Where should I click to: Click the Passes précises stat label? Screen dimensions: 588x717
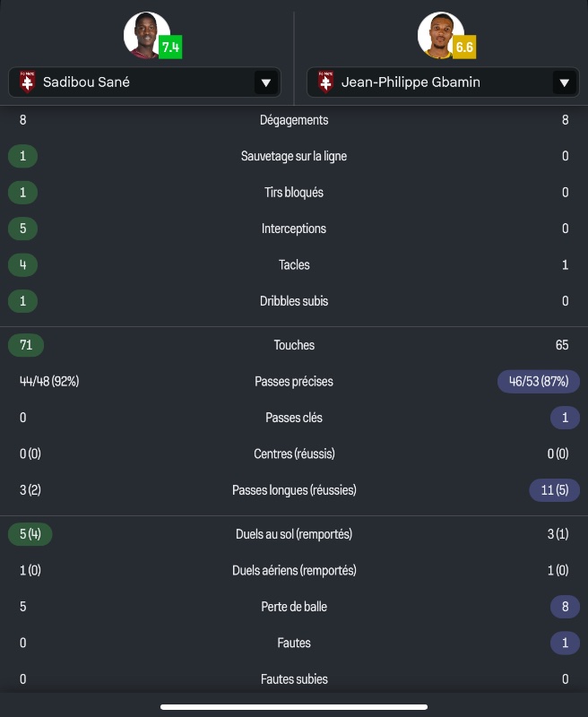pyautogui.click(x=294, y=382)
